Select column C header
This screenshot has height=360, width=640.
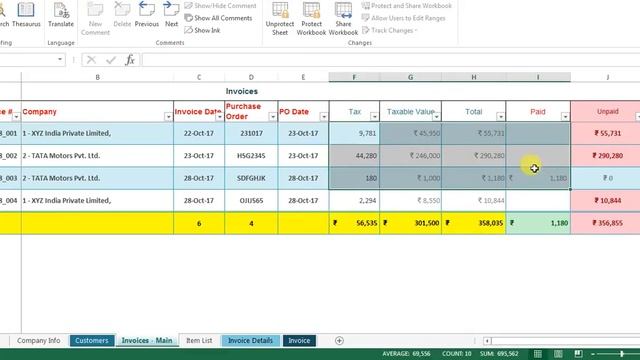point(199,77)
